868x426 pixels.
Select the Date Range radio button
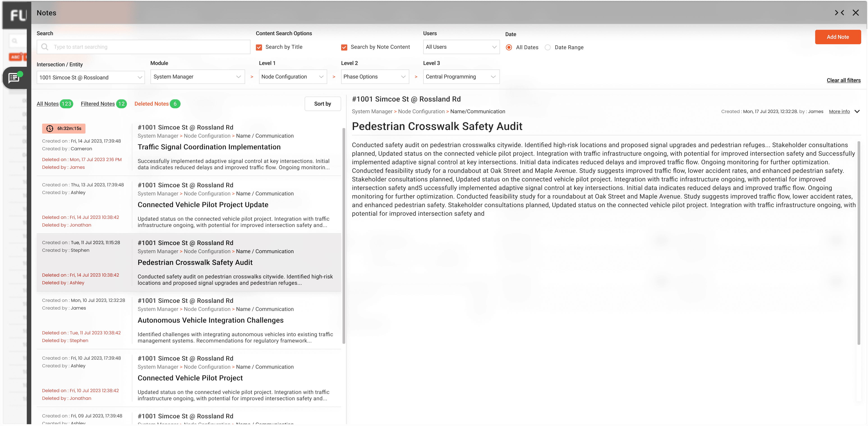[x=548, y=48]
